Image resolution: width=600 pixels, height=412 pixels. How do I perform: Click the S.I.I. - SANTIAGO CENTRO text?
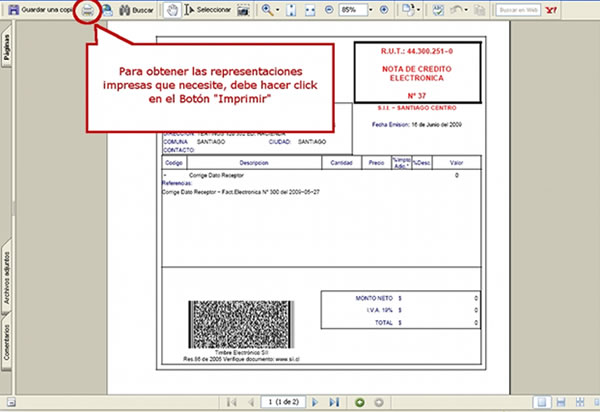[x=417, y=108]
